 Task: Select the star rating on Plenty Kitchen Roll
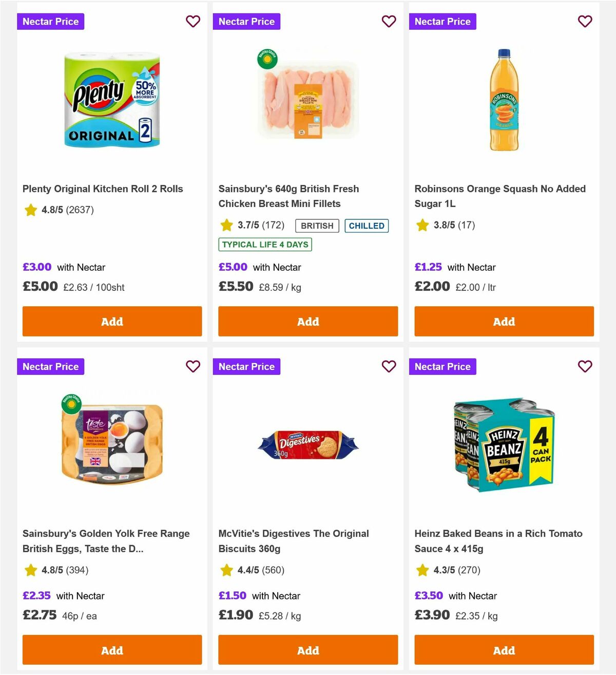tap(30, 210)
